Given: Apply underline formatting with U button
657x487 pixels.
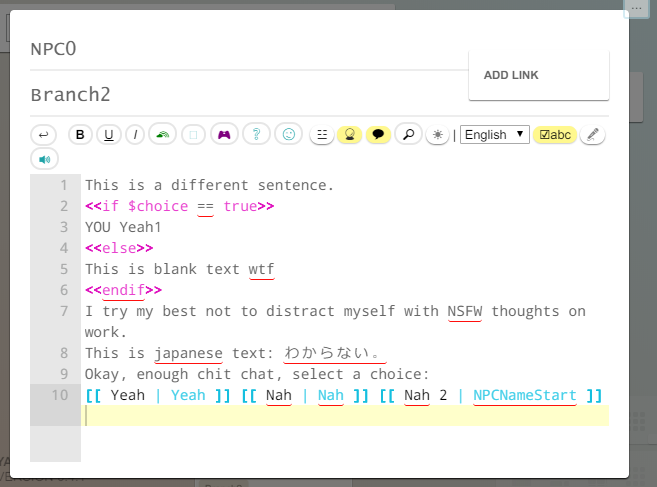Looking at the screenshot, I should click(109, 135).
